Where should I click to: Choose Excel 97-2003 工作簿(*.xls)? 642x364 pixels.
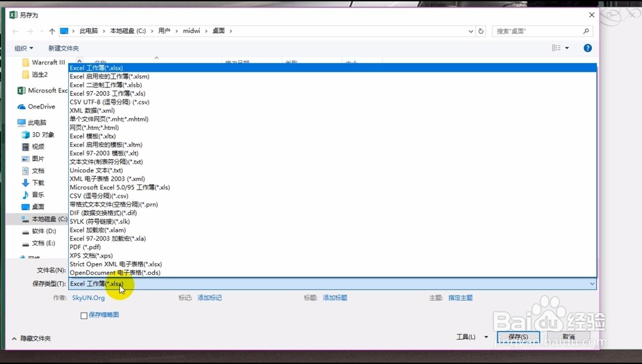pos(332,94)
